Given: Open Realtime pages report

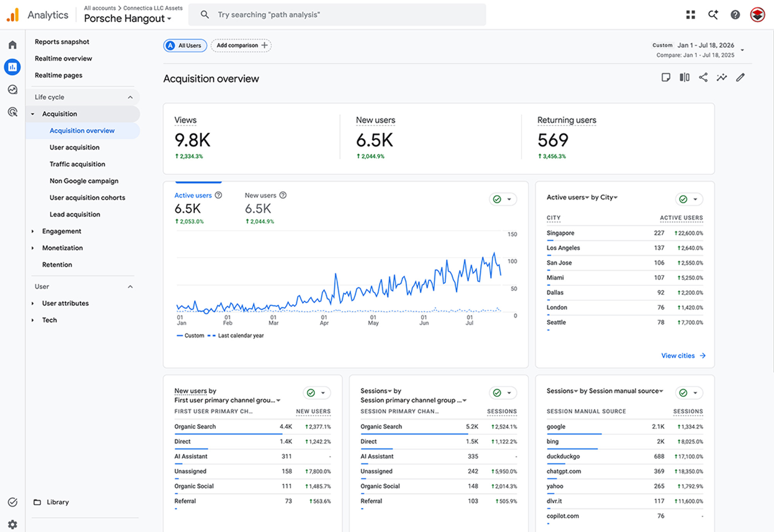Looking at the screenshot, I should click(x=58, y=75).
